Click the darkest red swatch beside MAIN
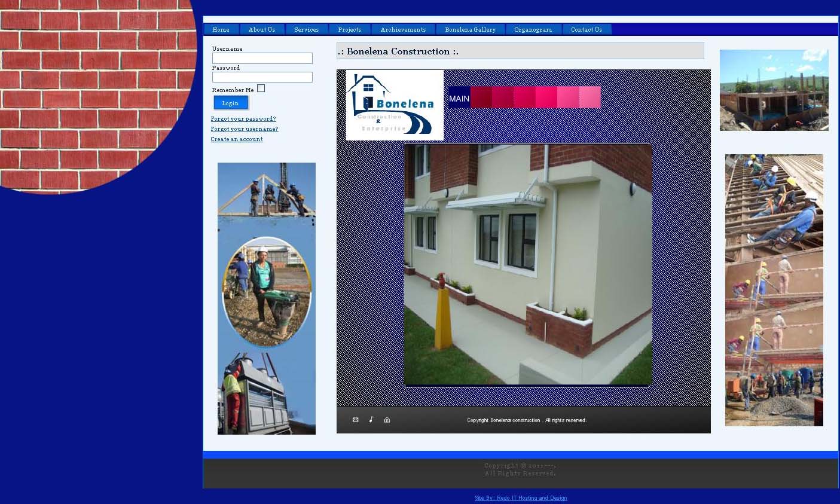 481,97
